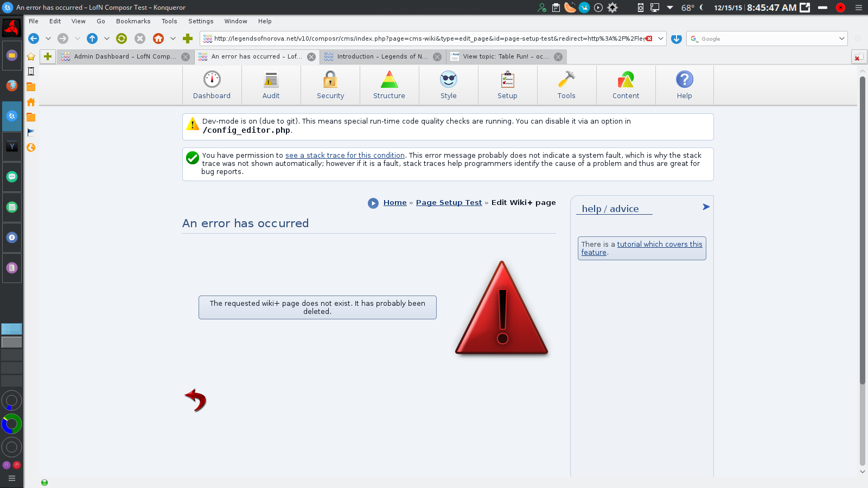Reload the page with the refresh button
Image resolution: width=868 pixels, height=488 pixels.
coord(122,38)
